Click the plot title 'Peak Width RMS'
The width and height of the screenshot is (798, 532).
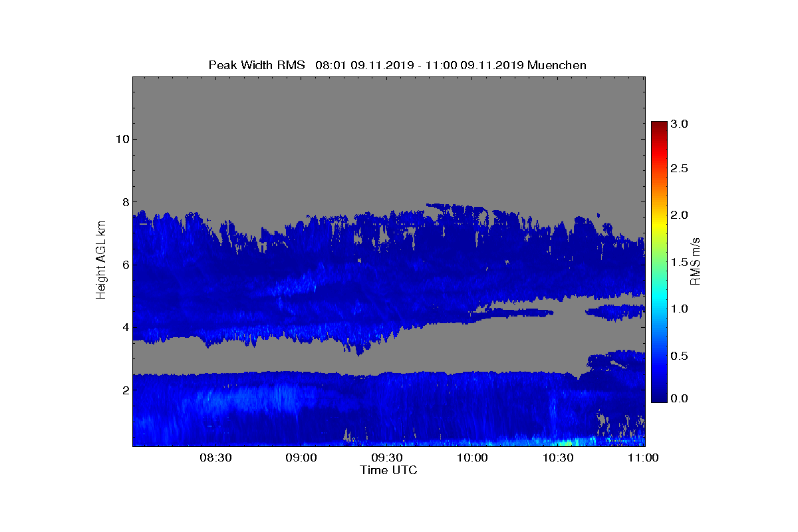(257, 65)
